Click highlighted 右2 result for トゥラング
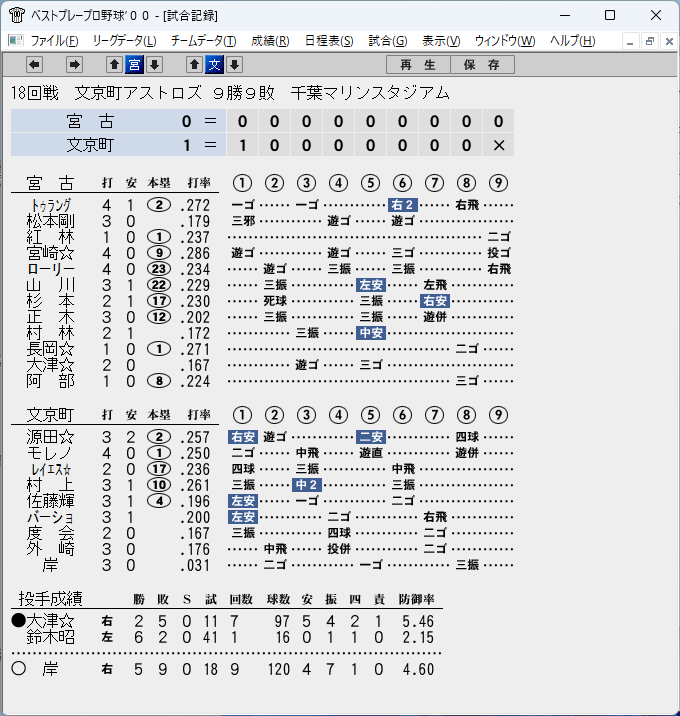This screenshot has height=716, width=680. [402, 205]
